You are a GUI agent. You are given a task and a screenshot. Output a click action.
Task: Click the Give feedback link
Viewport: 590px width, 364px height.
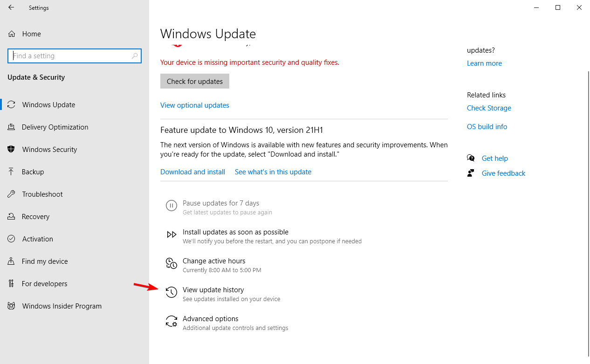[503, 173]
